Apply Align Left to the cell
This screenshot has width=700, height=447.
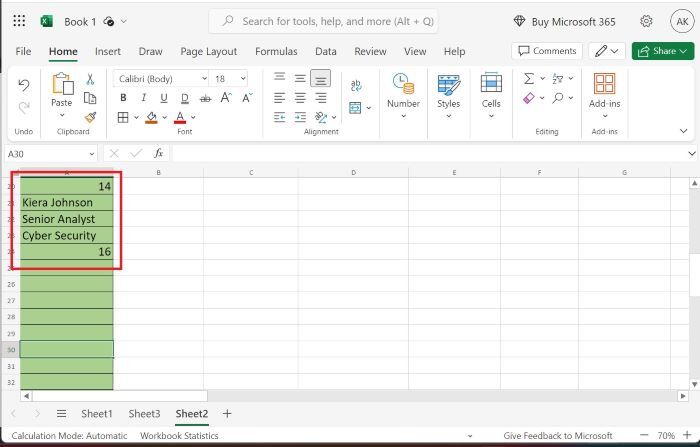tap(279, 97)
